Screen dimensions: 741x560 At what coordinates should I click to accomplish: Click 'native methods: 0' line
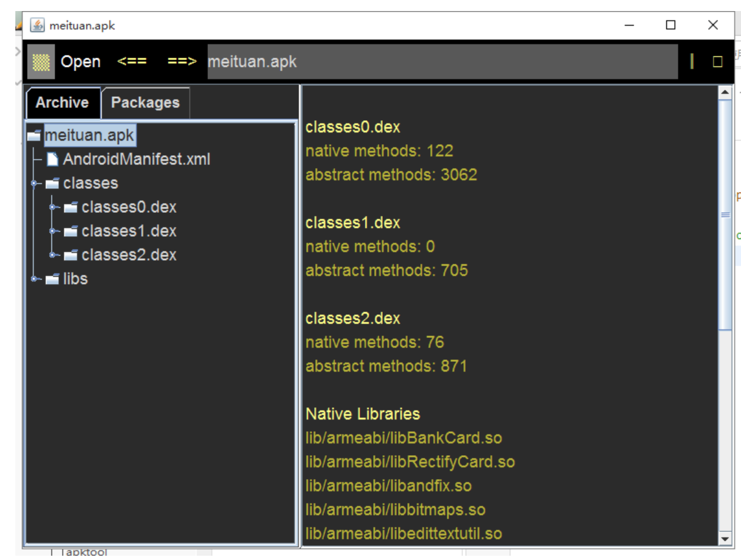370,247
